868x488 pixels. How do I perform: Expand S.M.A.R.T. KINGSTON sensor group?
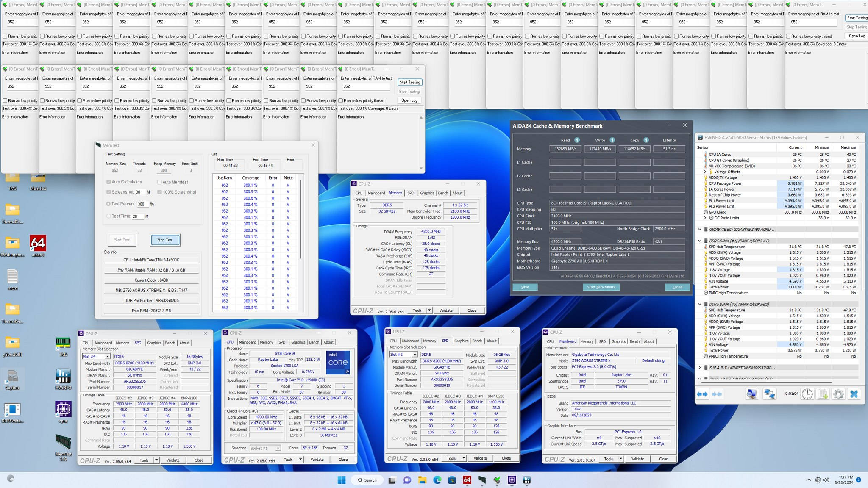700,368
